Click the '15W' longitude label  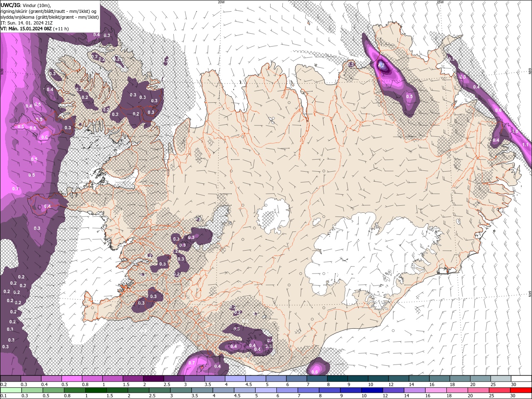coord(440,2)
